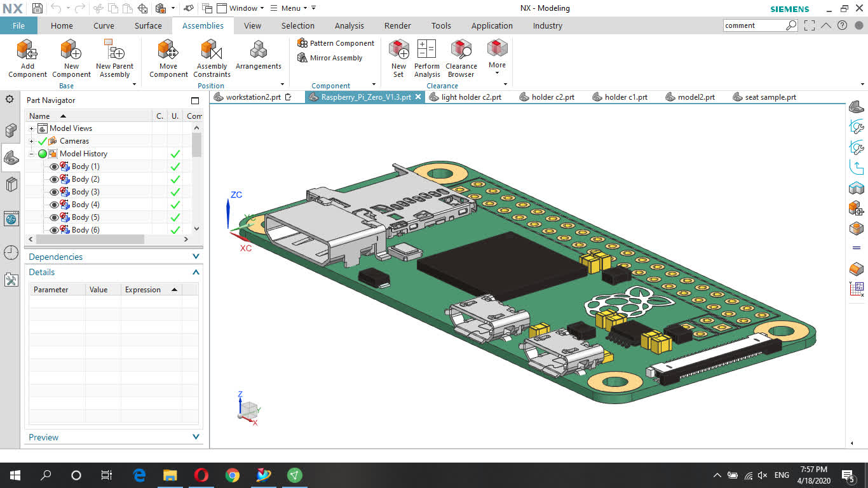This screenshot has height=488, width=868.
Task: Switch to the Curve ribbon tab
Action: tap(104, 25)
